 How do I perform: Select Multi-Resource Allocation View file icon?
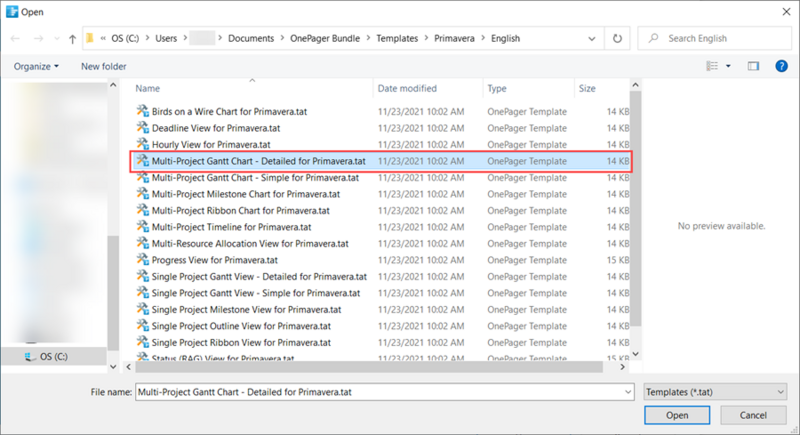coord(143,243)
